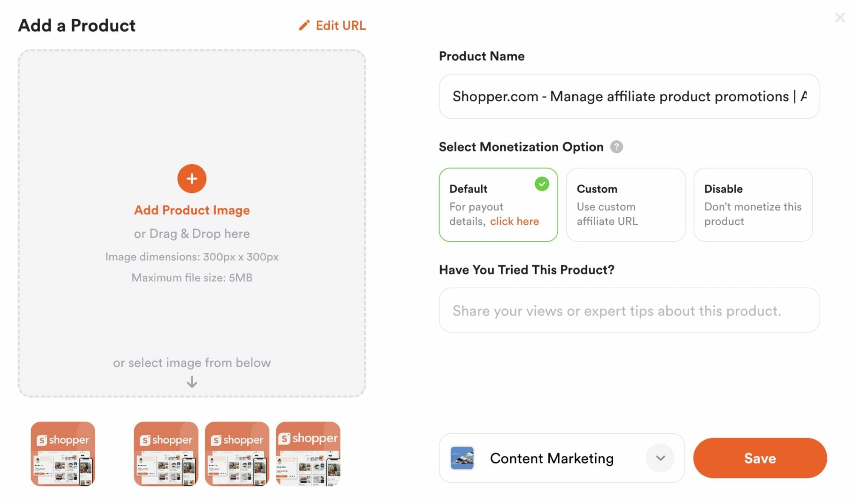Click the help question mark icon

(617, 147)
